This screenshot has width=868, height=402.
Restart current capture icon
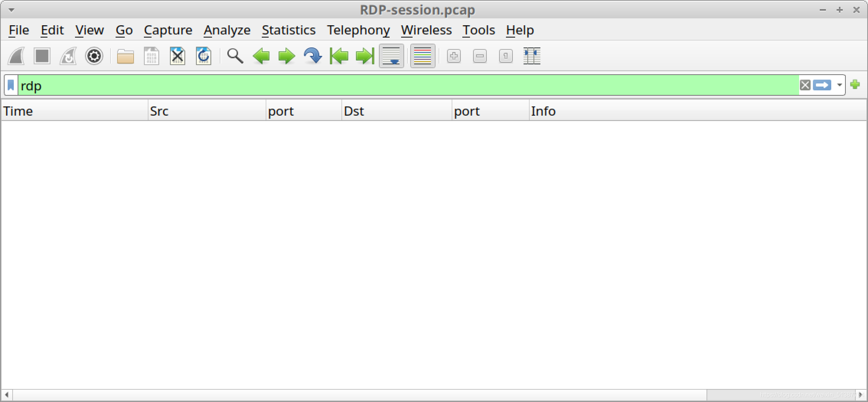pos(68,56)
